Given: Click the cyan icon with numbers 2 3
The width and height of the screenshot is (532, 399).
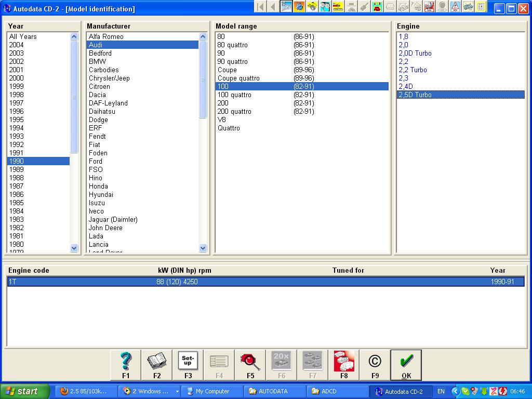Looking at the screenshot, I should coord(377,7).
